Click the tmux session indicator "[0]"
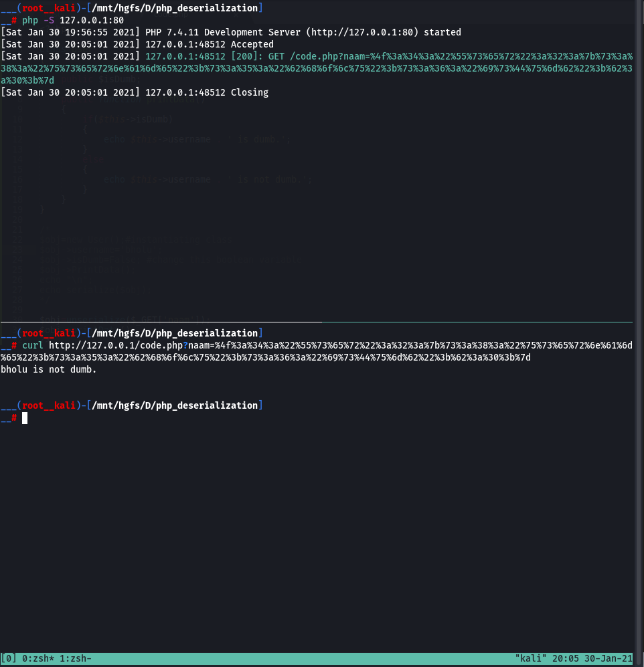The image size is (644, 667). tap(9, 658)
